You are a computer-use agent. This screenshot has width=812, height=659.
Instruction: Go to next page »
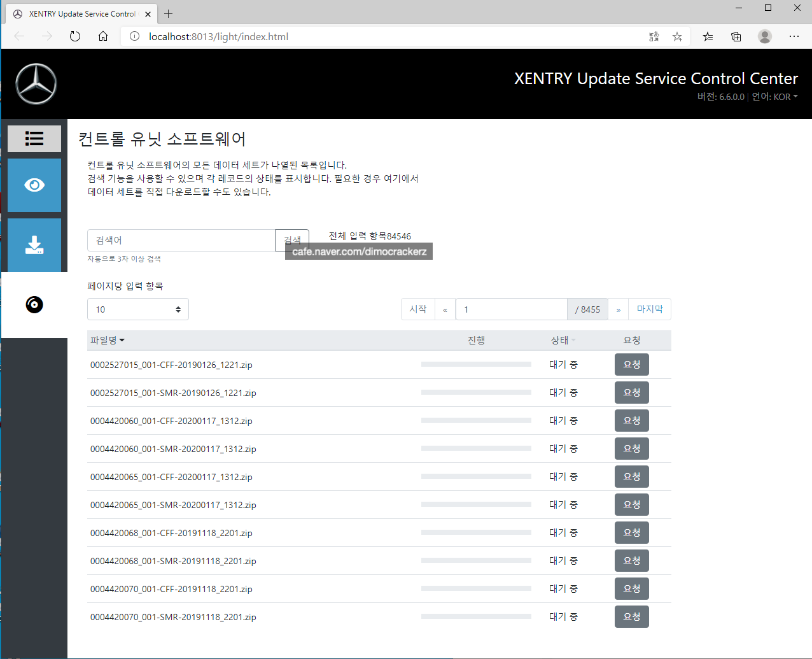coord(619,309)
